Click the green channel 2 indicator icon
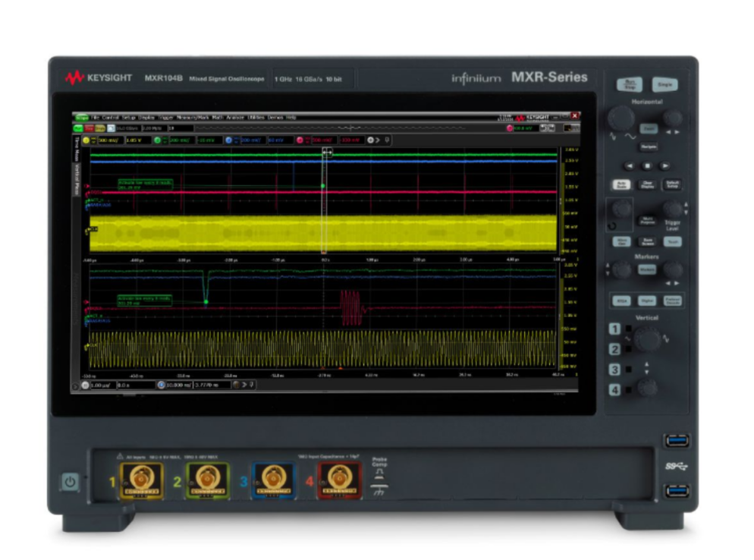Image resolution: width=754 pixels, height=560 pixels. pyautogui.click(x=157, y=140)
